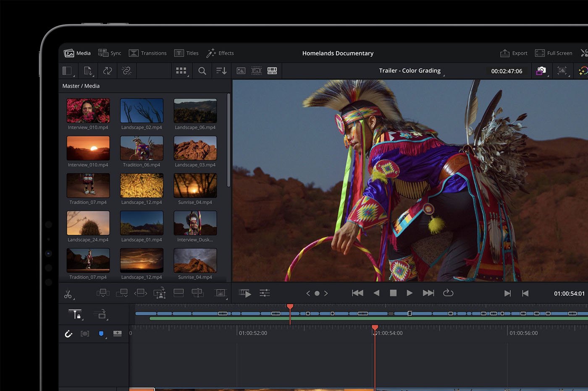Click the Full Screen viewer button
Viewport: 588px width, 391px height.
coord(554,53)
